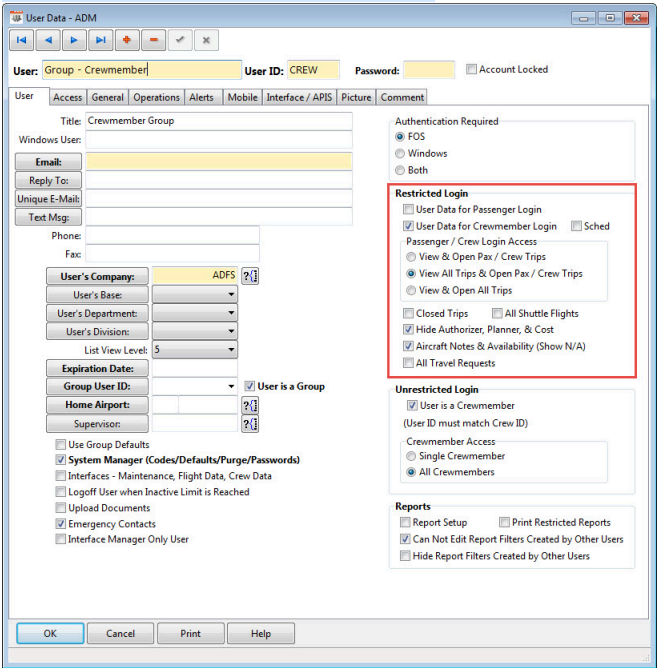Open lookup icon beside Home Airport field

click(250, 405)
